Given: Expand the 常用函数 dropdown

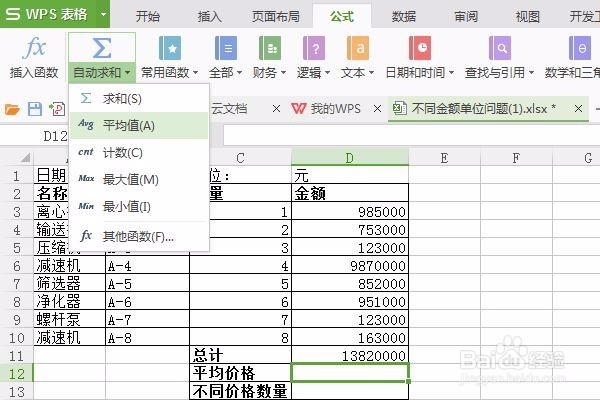Looking at the screenshot, I should click(170, 72).
